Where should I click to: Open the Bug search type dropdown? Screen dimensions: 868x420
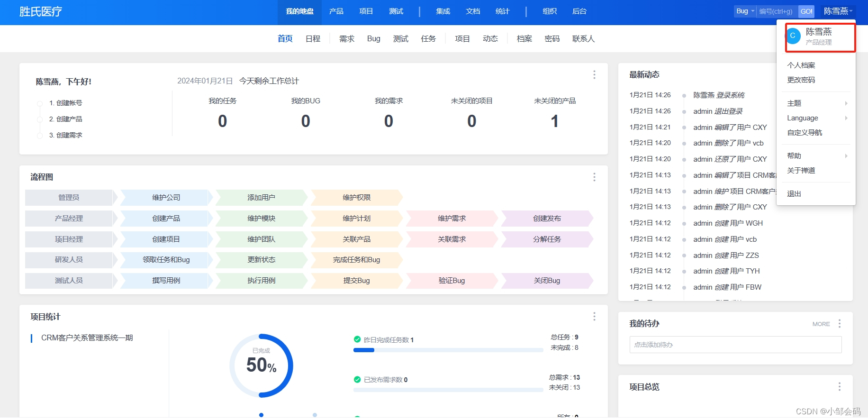pos(745,11)
